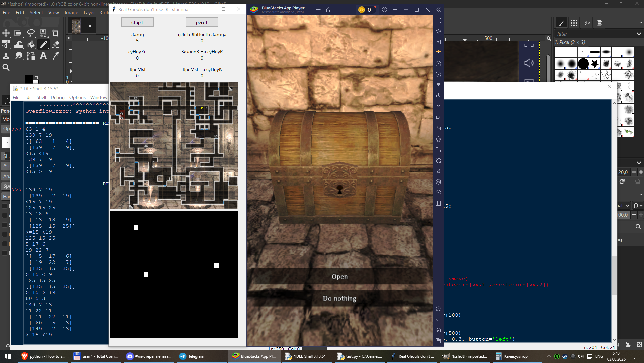644x363 pixels.
Task: Click BlueStacks back arrow in title bar
Action: point(318,10)
